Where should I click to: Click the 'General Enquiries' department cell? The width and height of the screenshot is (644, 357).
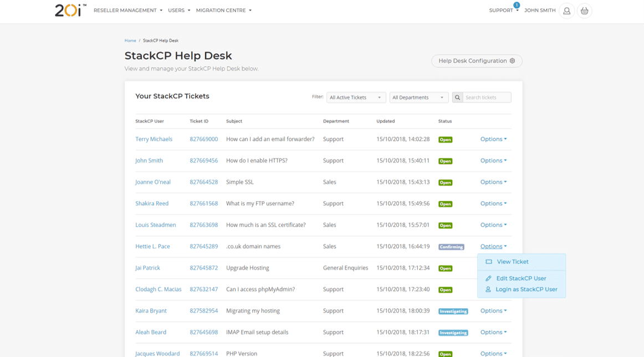click(345, 268)
